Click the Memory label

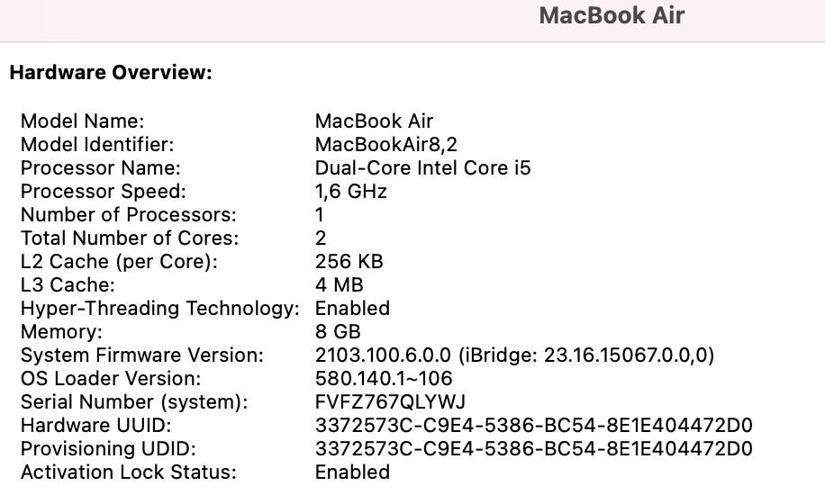[61, 332]
